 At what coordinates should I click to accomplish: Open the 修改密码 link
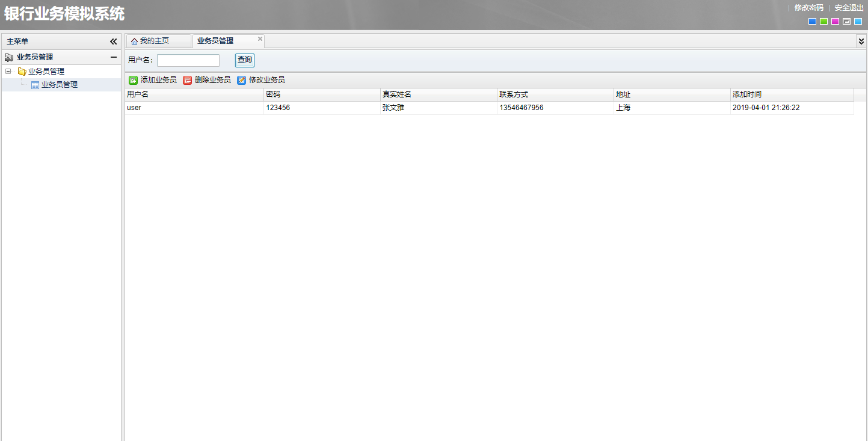808,8
